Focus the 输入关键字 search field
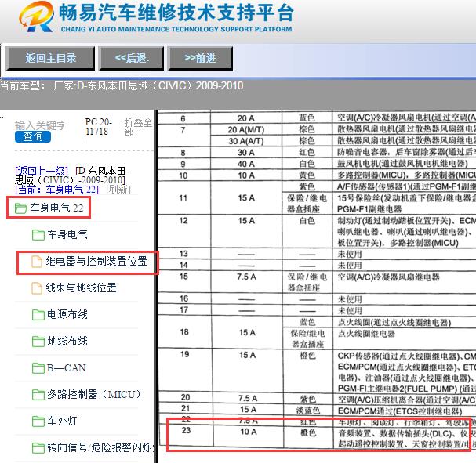This screenshot has width=476, height=463. click(39, 125)
